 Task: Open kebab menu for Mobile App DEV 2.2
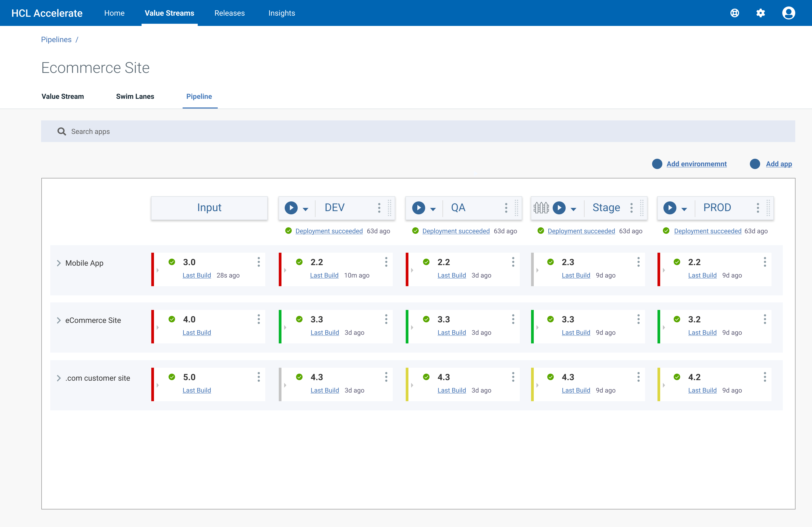click(x=386, y=262)
